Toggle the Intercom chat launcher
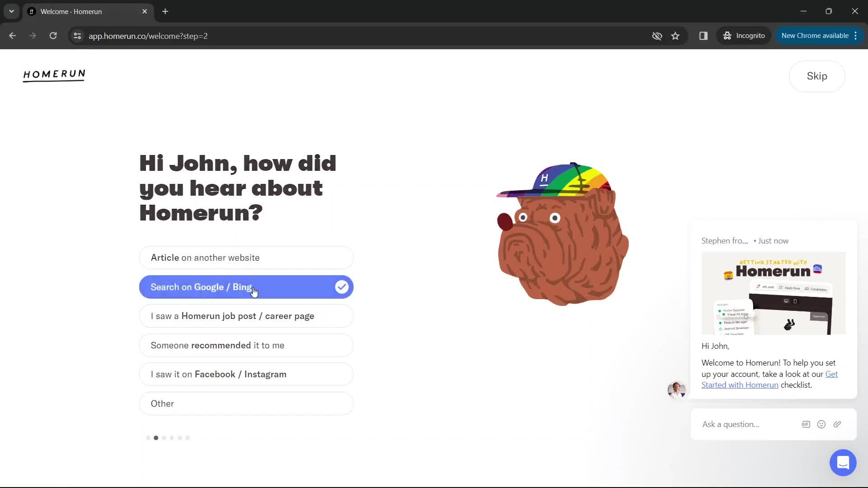This screenshot has width=868, height=488. pyautogui.click(x=843, y=463)
